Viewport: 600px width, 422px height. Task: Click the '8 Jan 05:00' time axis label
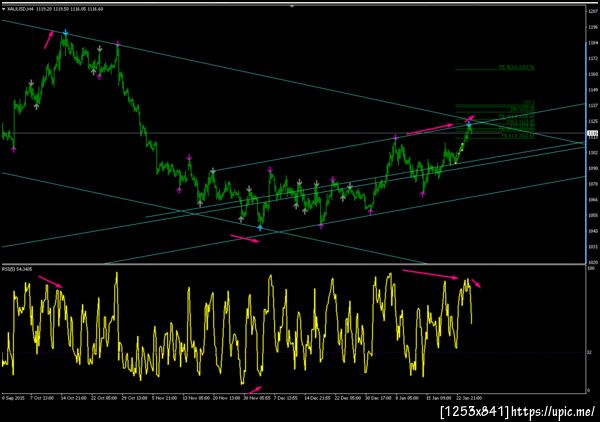[x=408, y=398]
